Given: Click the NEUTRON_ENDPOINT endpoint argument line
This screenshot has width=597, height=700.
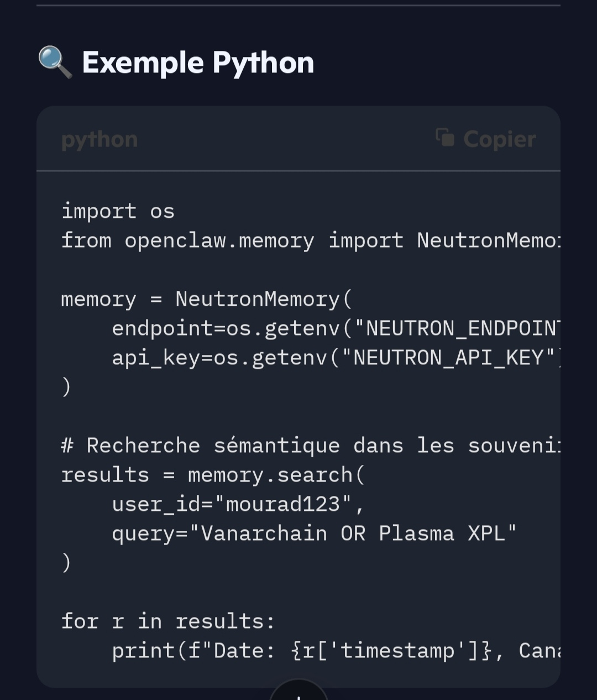Looking at the screenshot, I should coord(334,328).
